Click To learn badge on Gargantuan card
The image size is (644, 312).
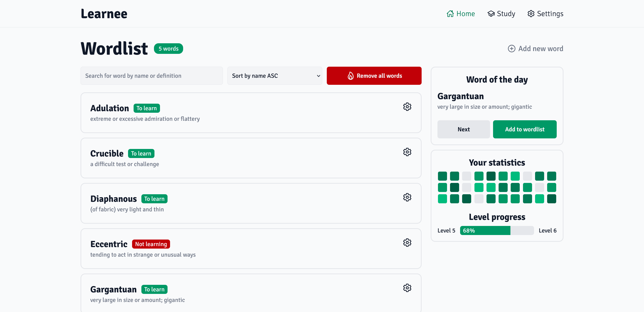tap(154, 289)
